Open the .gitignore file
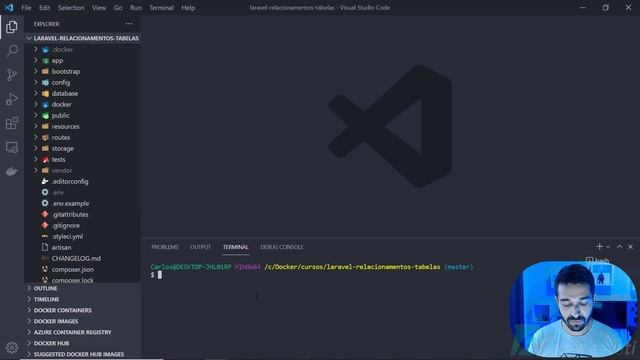The image size is (640, 360). pyautogui.click(x=82, y=225)
